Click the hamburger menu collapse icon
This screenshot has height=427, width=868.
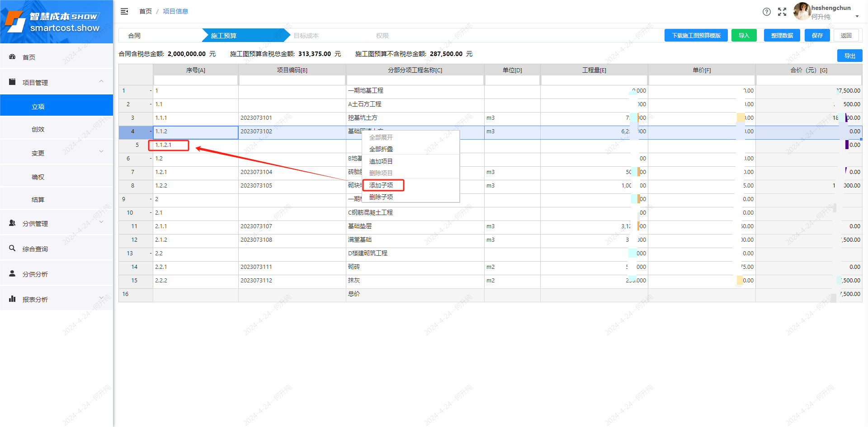[x=124, y=11]
